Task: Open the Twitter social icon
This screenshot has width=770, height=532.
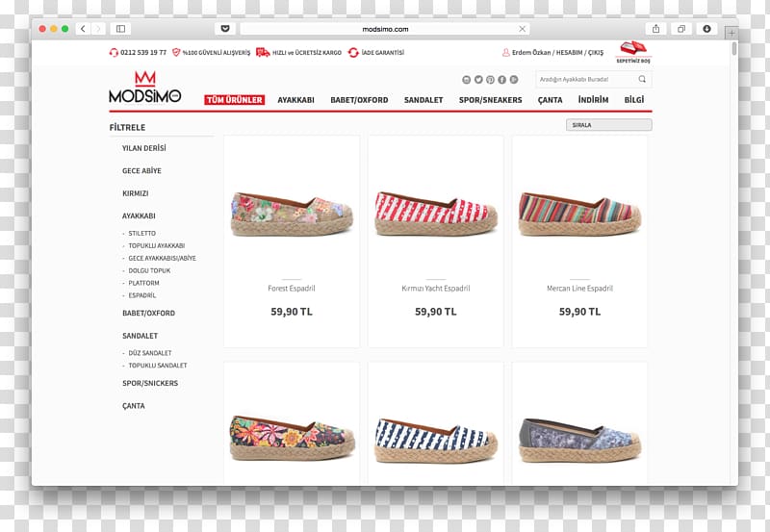Action: click(478, 80)
